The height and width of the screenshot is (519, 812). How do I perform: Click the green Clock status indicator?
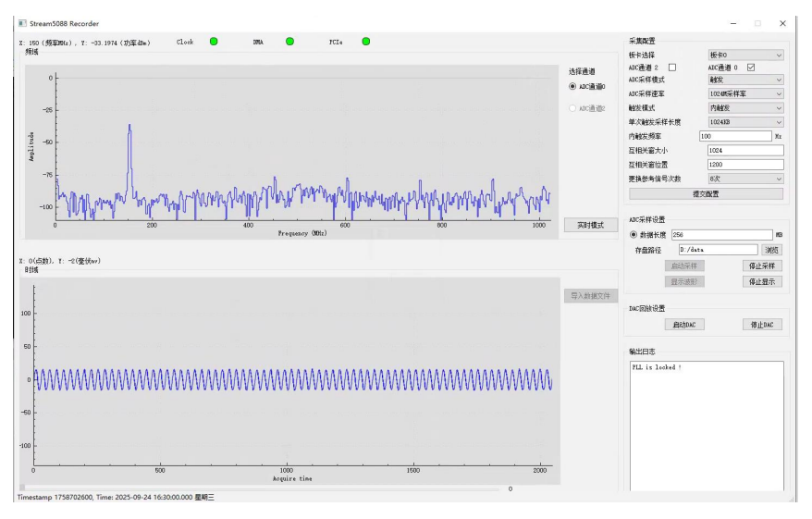click(214, 42)
